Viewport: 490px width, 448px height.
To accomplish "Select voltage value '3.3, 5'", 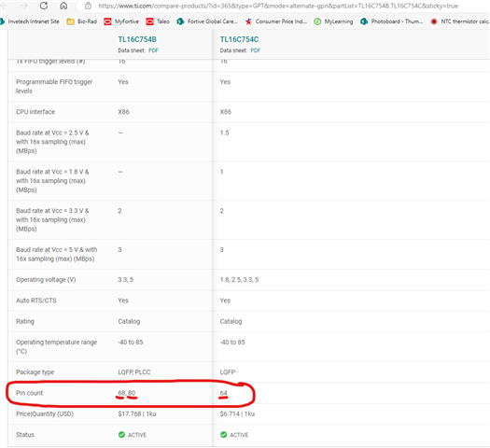I will 126,280.
